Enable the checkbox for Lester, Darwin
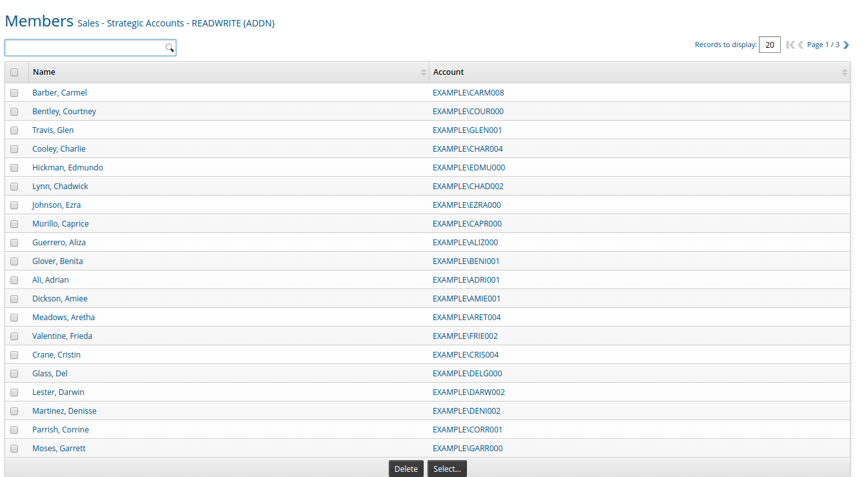868x477 pixels. pyautogui.click(x=14, y=392)
